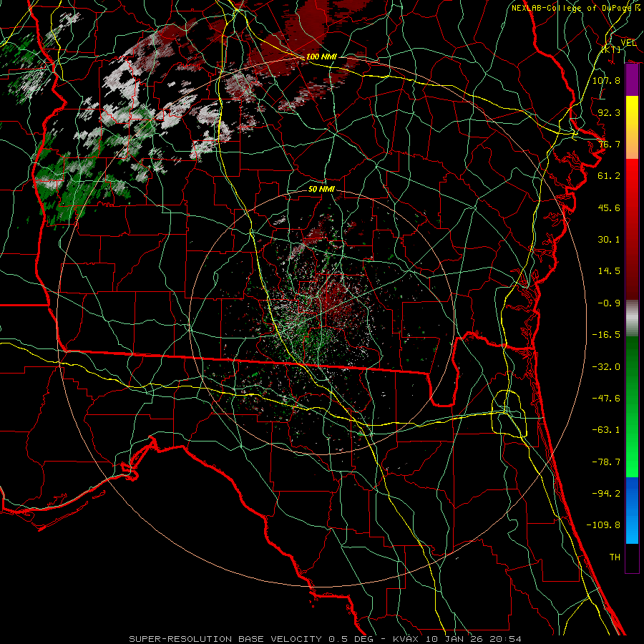644x644 pixels.
Task: Click the TH legend label
Action: pos(615,557)
